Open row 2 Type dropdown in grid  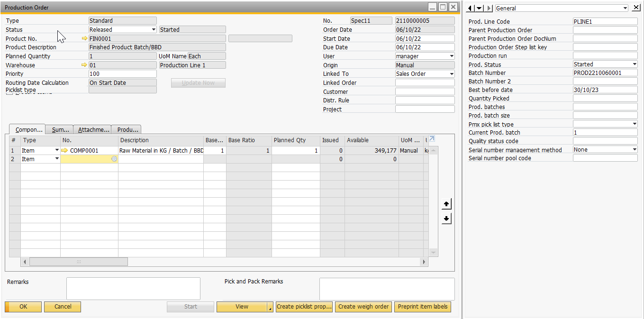click(57, 159)
